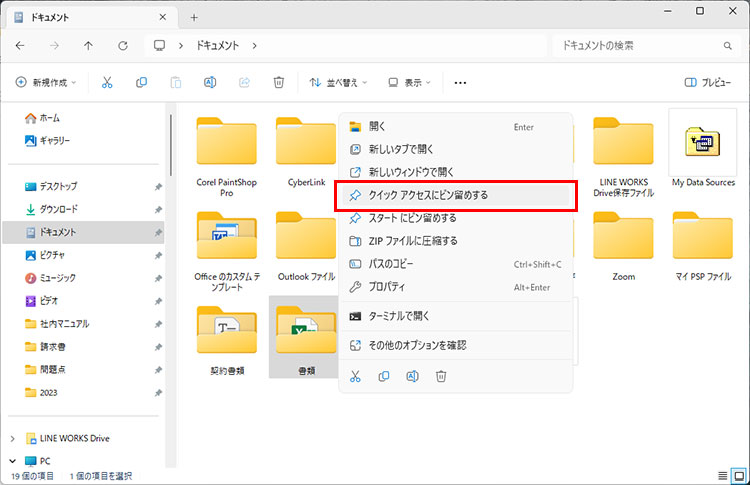Click the refresh icon beside address bar

tap(122, 46)
